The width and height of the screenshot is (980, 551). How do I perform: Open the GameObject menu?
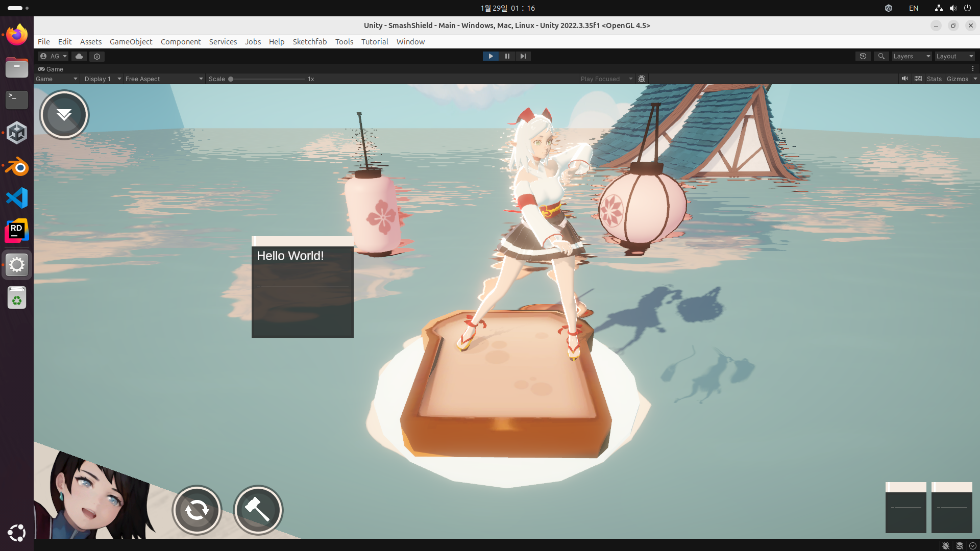131,42
